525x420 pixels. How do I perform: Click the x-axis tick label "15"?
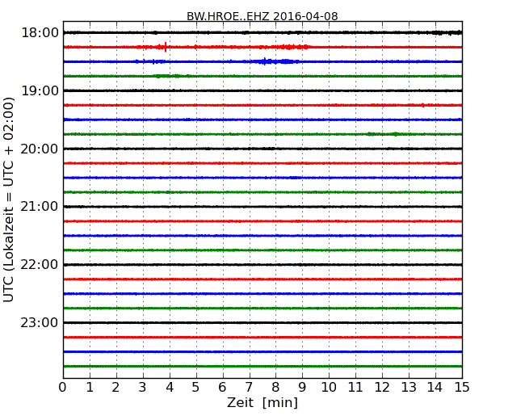pyautogui.click(x=462, y=388)
